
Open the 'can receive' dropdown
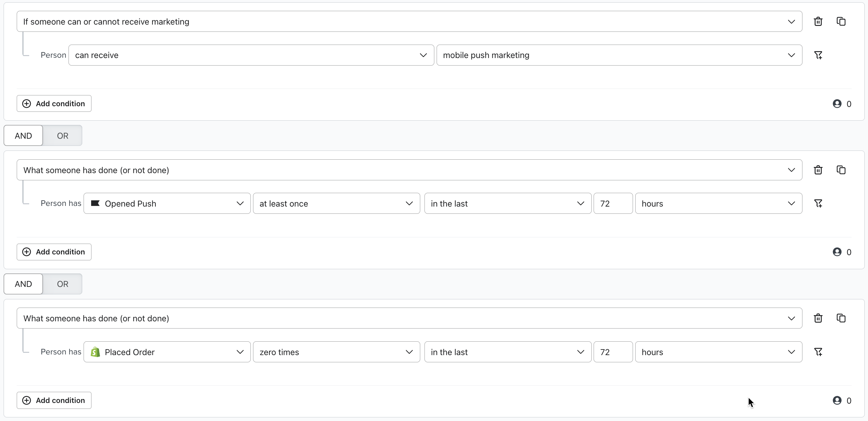[x=251, y=55]
